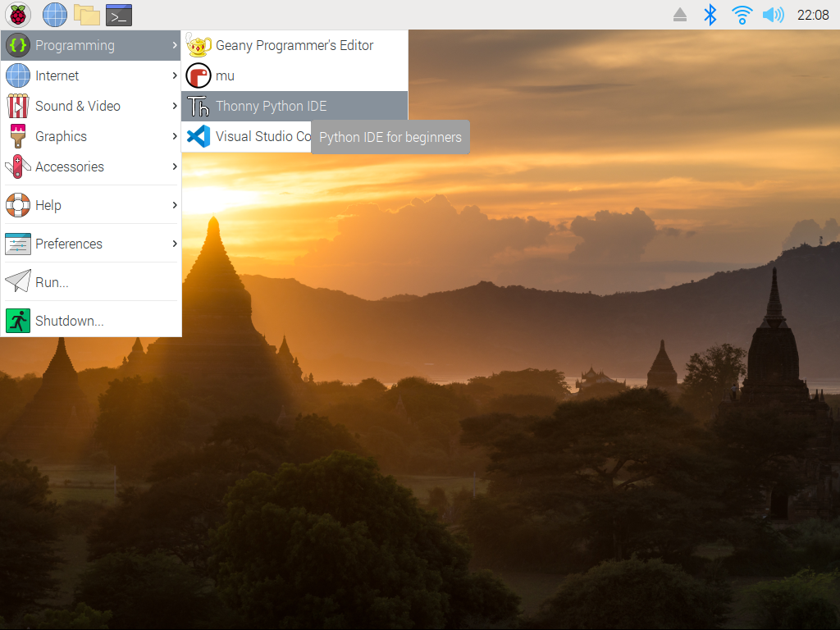The width and height of the screenshot is (840, 630).
Task: Click the Shutdown running-man icon
Action: pos(18,321)
